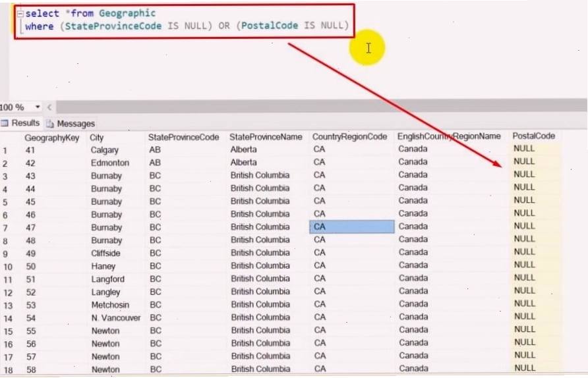
Task: Select the PostalCode column header
Action: pos(534,136)
